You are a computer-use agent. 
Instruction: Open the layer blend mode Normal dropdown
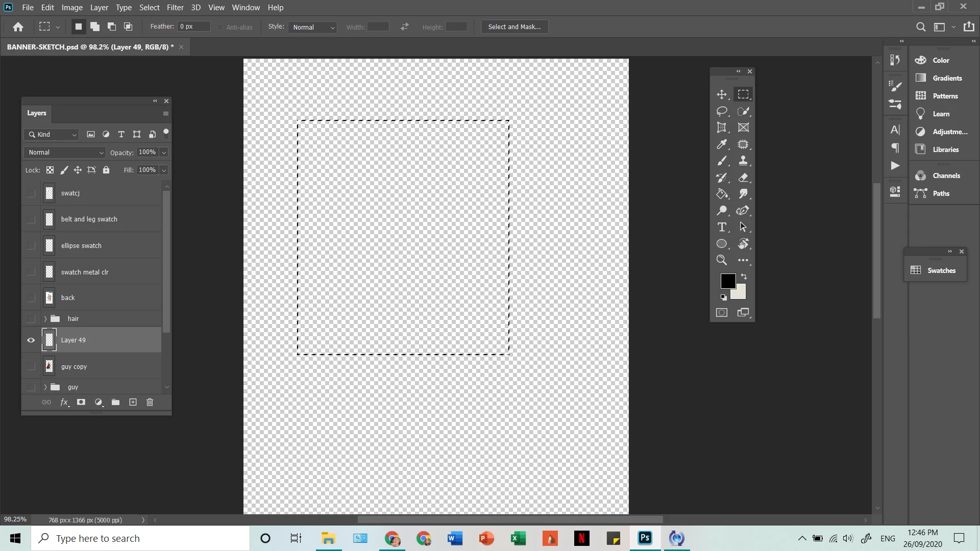pos(65,153)
